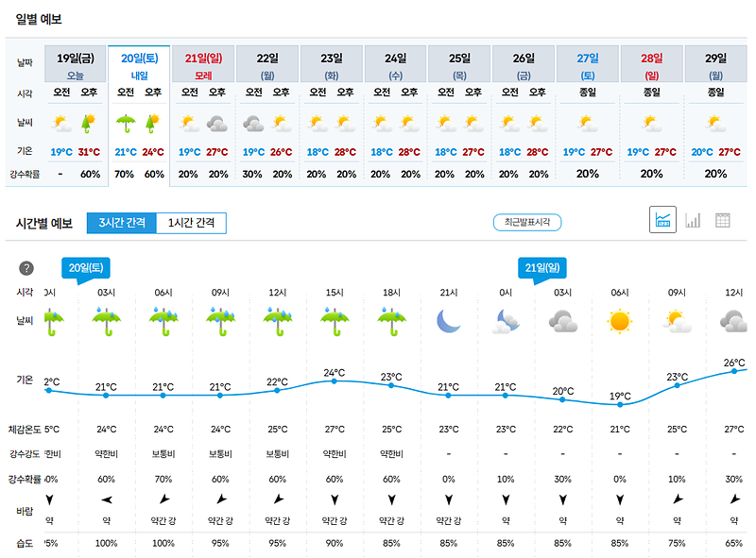Click the 29일 종일 partly sunny icon
Viewport: 756px width, 558px height.
[x=715, y=124]
